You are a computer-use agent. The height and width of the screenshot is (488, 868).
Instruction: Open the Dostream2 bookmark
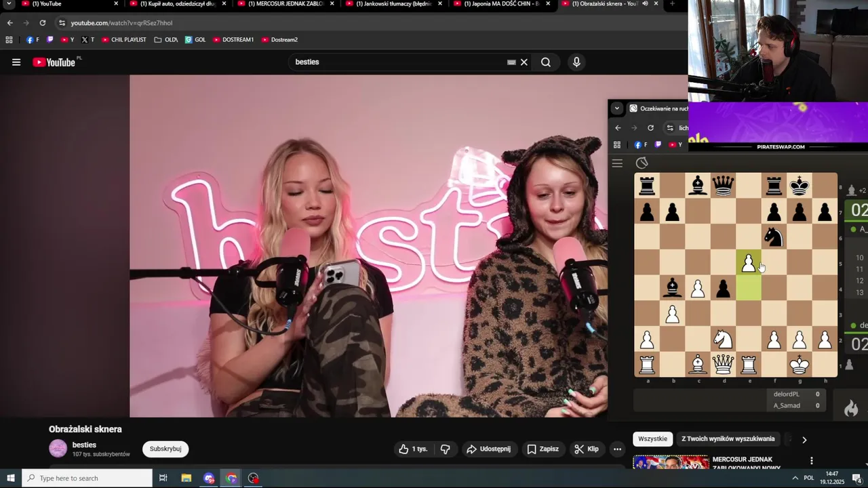click(279, 40)
